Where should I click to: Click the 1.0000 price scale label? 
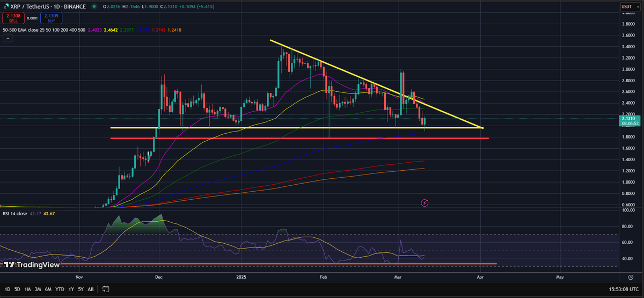coord(628,182)
